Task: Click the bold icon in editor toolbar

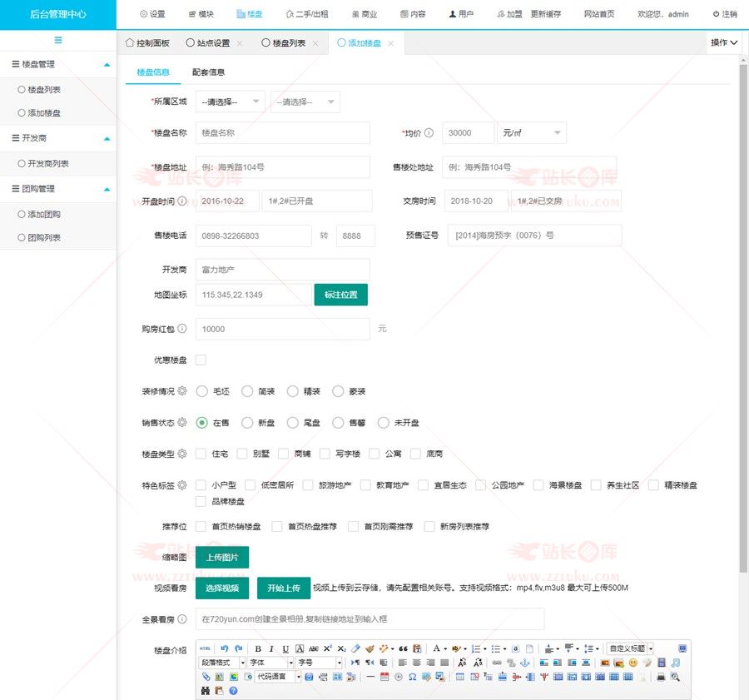Action: [x=258, y=648]
